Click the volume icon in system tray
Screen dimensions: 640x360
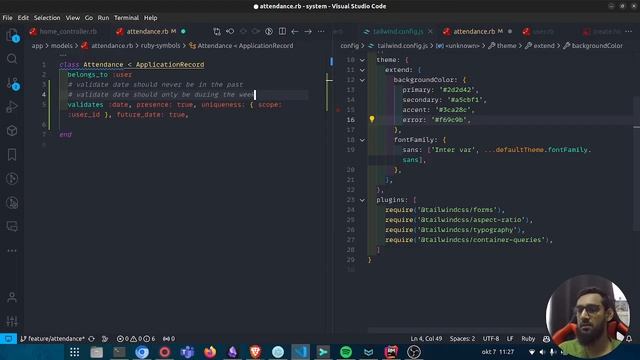pos(542,352)
